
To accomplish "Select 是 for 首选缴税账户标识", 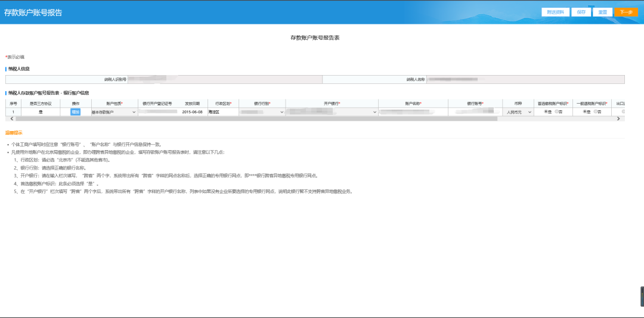I will pyautogui.click(x=546, y=111).
